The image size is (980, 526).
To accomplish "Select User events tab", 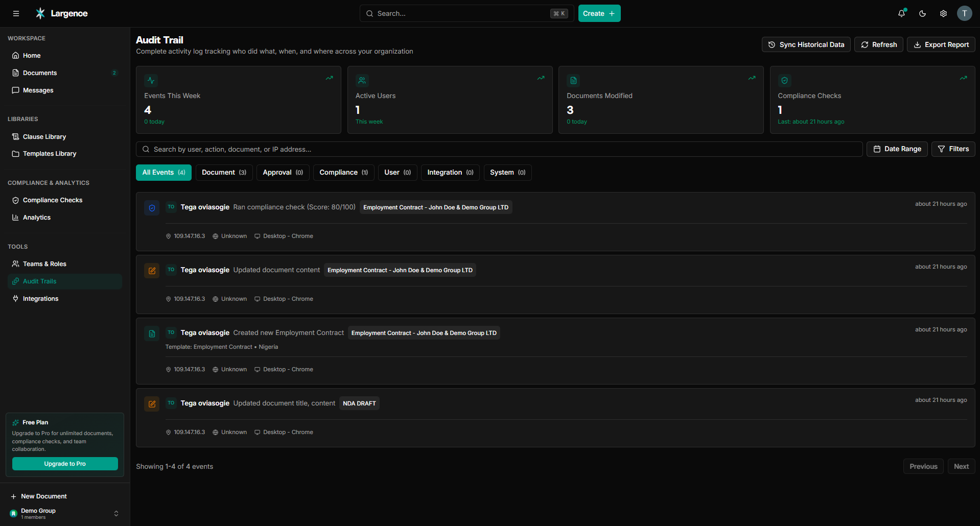I will [x=398, y=173].
